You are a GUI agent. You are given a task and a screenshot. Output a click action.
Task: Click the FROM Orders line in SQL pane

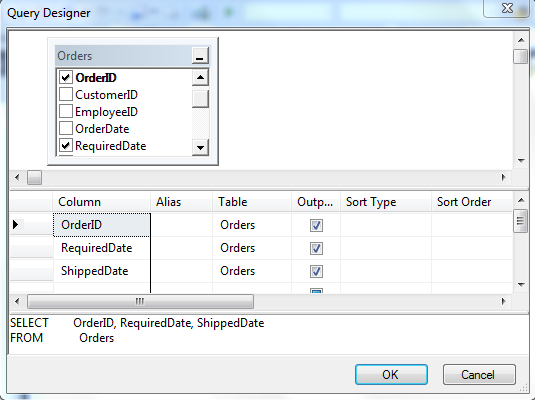62,338
